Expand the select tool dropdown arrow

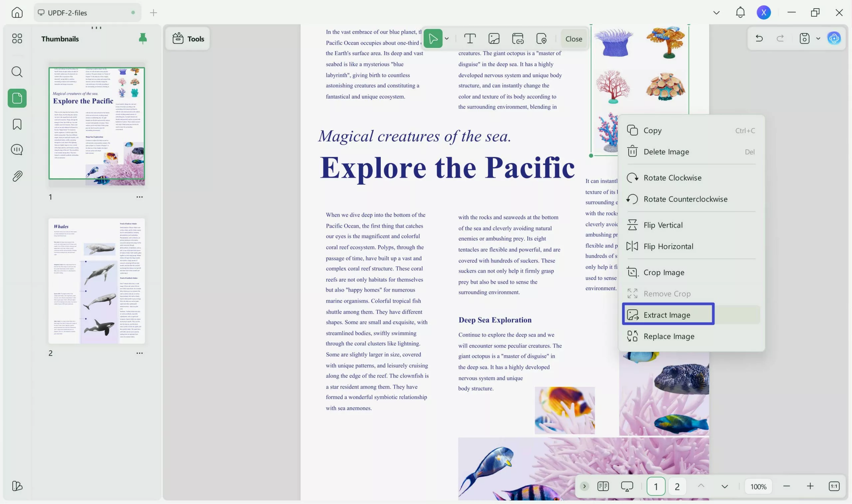pos(447,39)
